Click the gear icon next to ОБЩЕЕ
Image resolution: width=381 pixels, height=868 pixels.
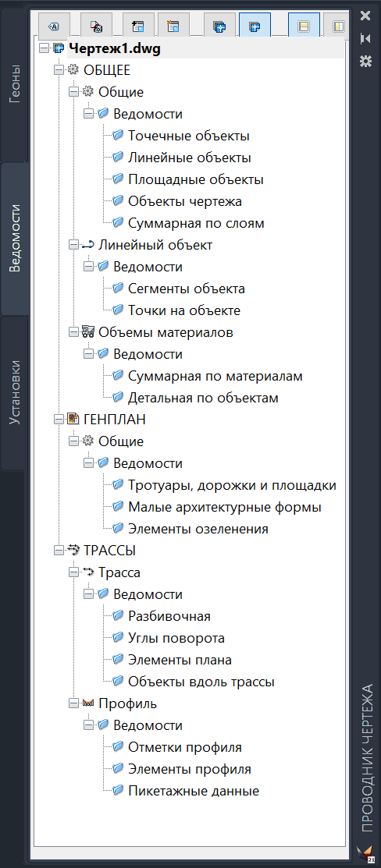click(73, 70)
